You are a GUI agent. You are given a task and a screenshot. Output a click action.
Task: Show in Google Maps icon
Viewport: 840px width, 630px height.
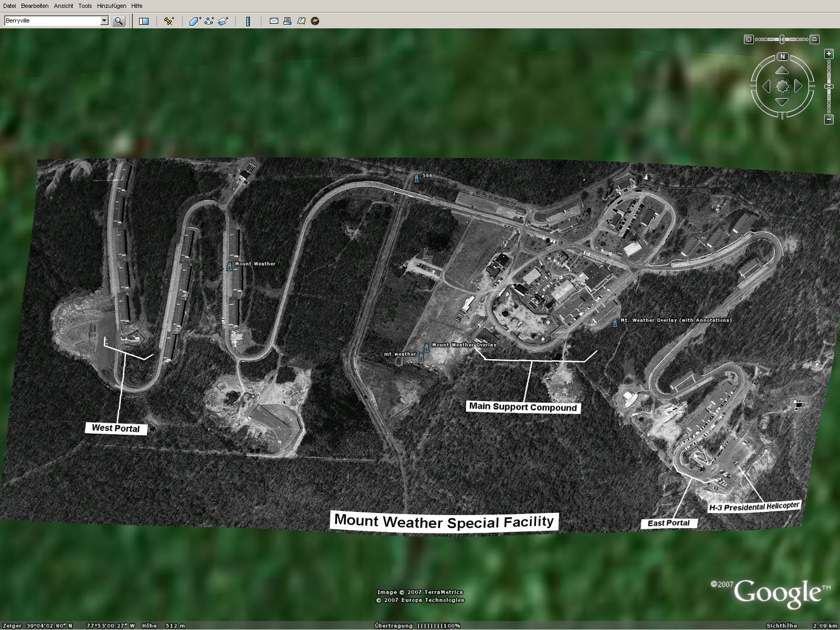(x=301, y=21)
